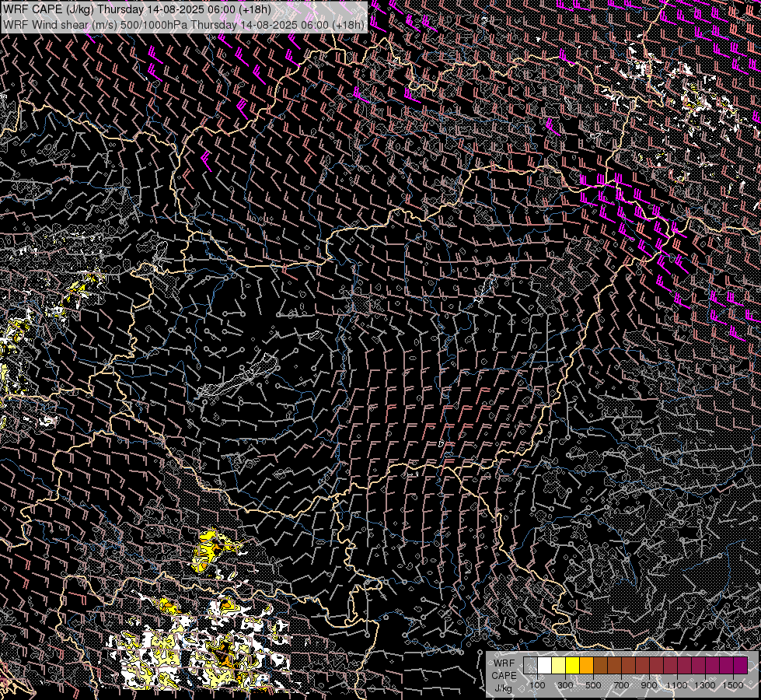Click the '1300' legend value
The height and width of the screenshot is (700, 761).
(705, 685)
